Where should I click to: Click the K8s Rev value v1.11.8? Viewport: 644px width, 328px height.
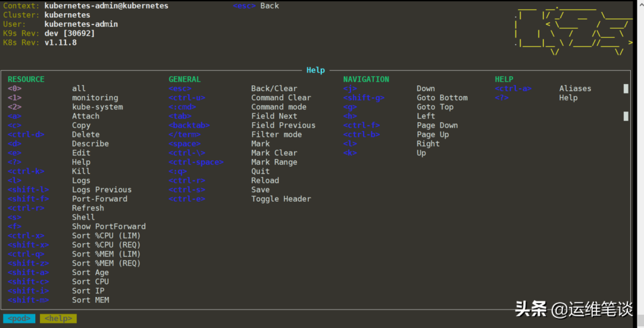click(x=60, y=43)
